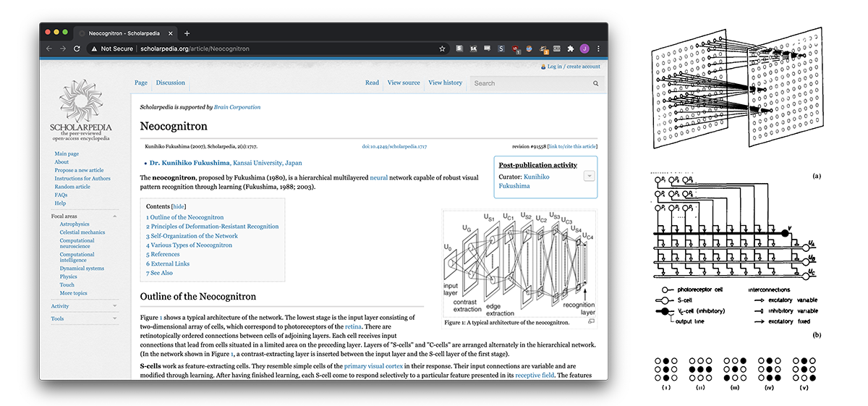Hide the Contents table
868x406 pixels.
point(179,206)
